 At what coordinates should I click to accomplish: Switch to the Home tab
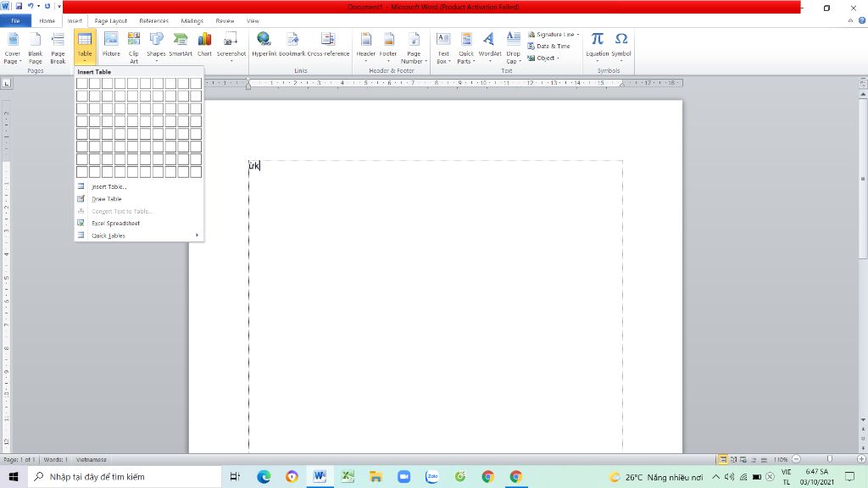pyautogui.click(x=47, y=21)
